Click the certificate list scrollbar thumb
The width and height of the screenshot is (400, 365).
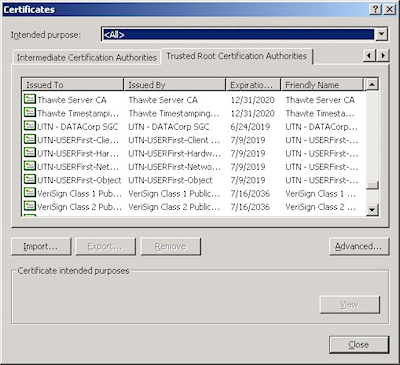[372, 185]
